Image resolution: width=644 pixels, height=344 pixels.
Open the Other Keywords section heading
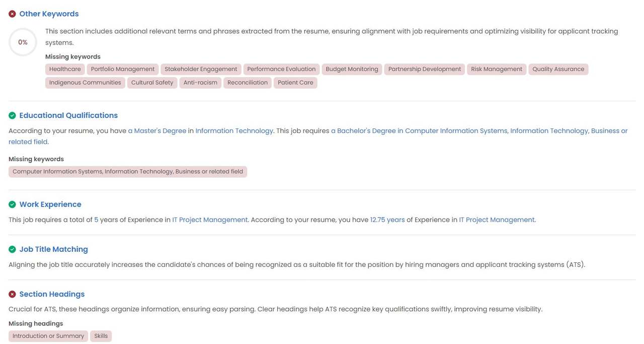tap(49, 14)
